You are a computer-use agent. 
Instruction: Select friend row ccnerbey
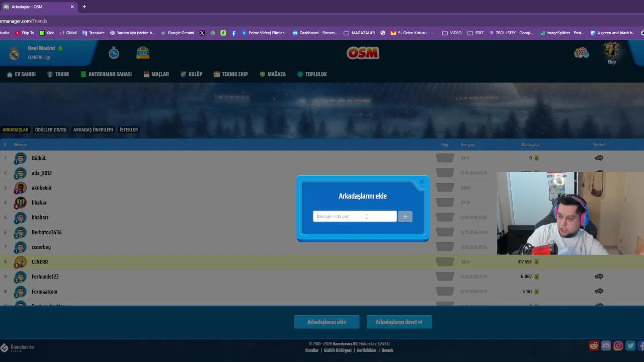click(322, 247)
